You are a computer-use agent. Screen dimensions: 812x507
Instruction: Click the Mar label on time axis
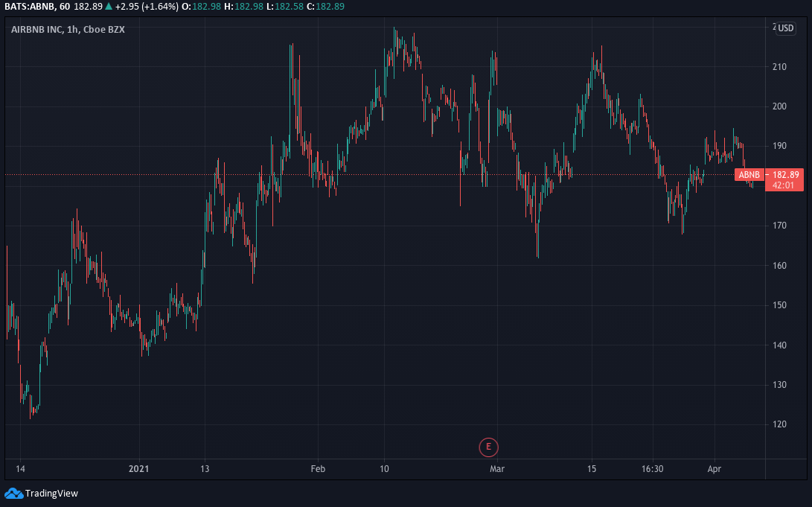point(497,469)
